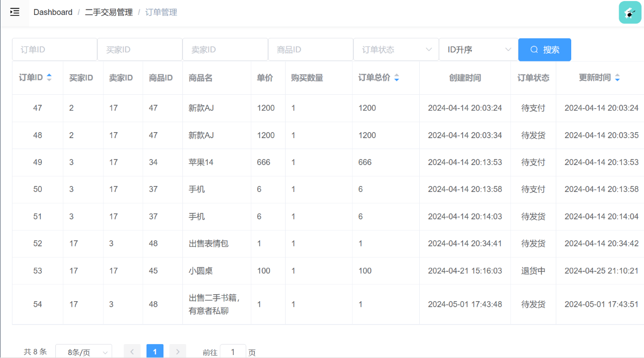Viewport: 644px width, 358px height.
Task: Sort by 订单总价 column arrows
Action: (x=397, y=77)
